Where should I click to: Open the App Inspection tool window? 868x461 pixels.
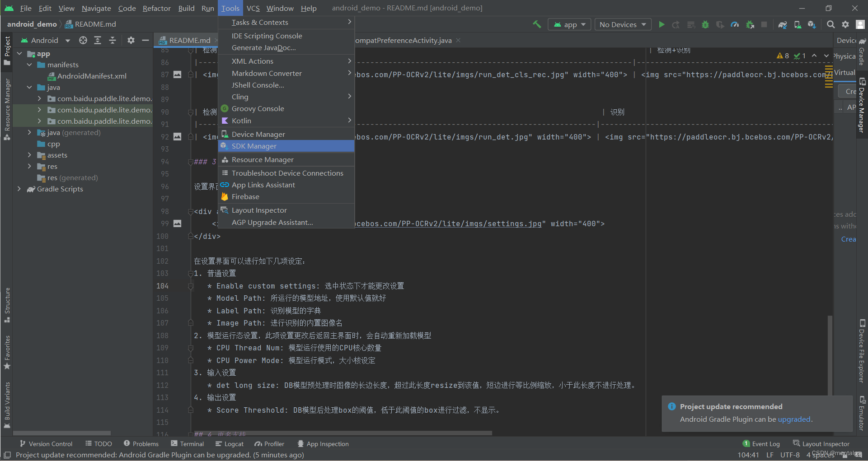click(323, 444)
